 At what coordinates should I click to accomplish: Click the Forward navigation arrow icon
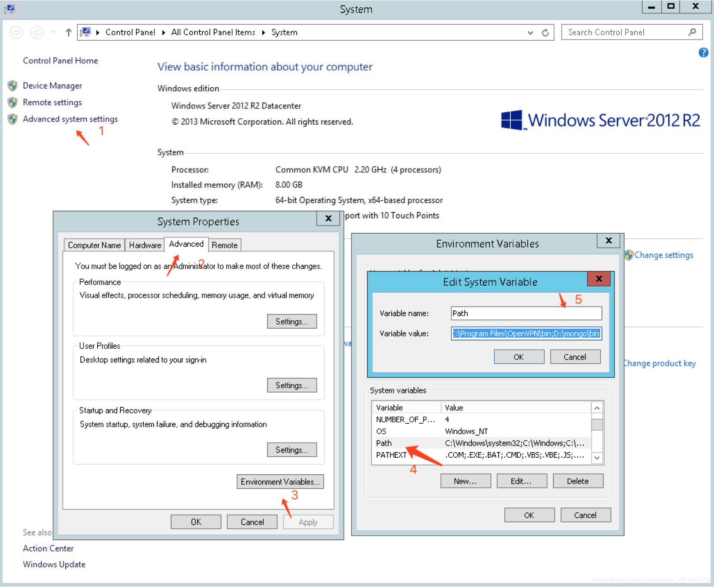click(37, 33)
